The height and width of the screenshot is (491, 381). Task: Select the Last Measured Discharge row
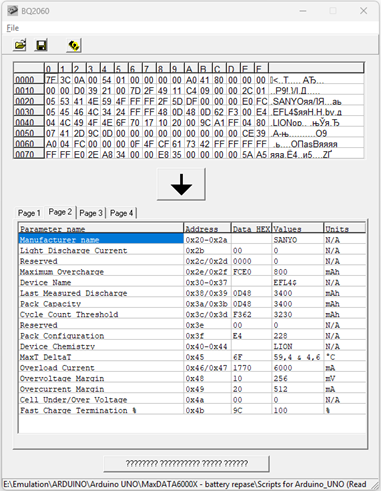tap(192, 293)
